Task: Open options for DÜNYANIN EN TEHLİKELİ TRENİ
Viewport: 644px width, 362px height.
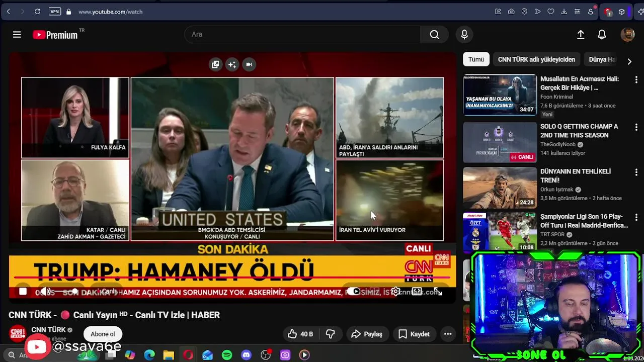Action: click(x=636, y=172)
